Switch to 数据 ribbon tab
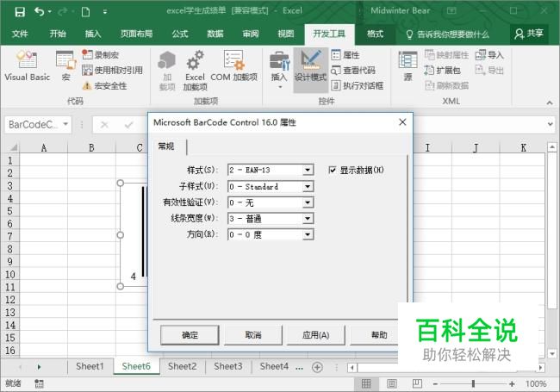The image size is (560, 392). (215, 34)
